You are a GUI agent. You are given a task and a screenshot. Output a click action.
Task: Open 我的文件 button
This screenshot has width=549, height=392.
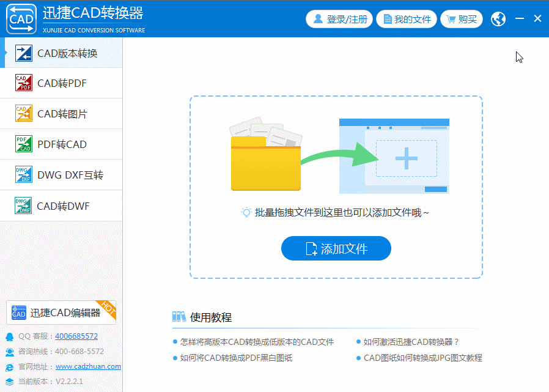407,19
